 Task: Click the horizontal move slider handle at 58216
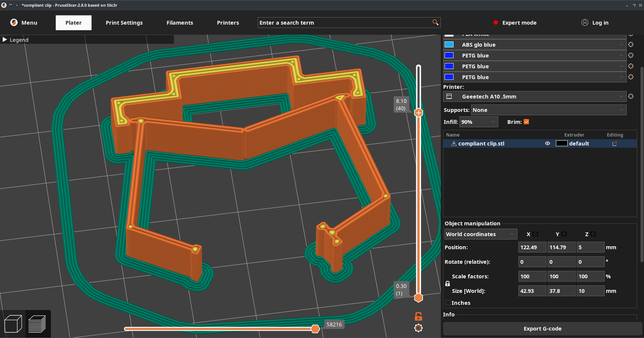point(316,329)
